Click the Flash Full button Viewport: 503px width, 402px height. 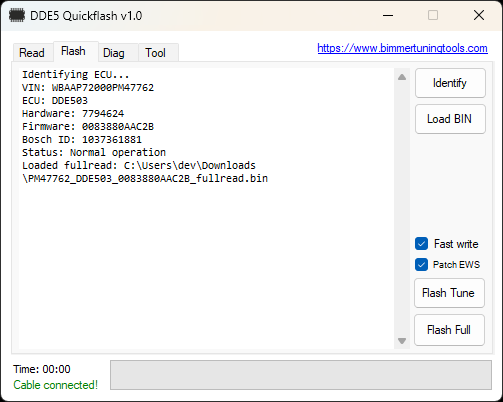(449, 330)
